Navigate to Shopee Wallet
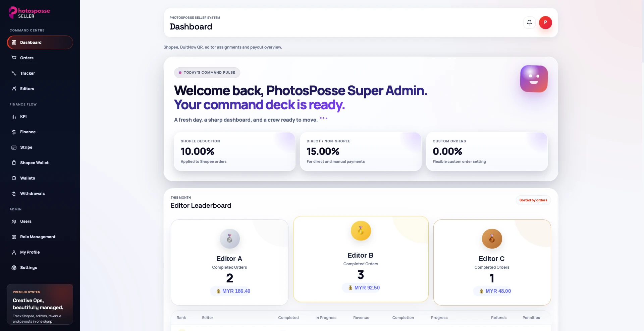Image resolution: width=644 pixels, height=331 pixels. tap(40, 163)
